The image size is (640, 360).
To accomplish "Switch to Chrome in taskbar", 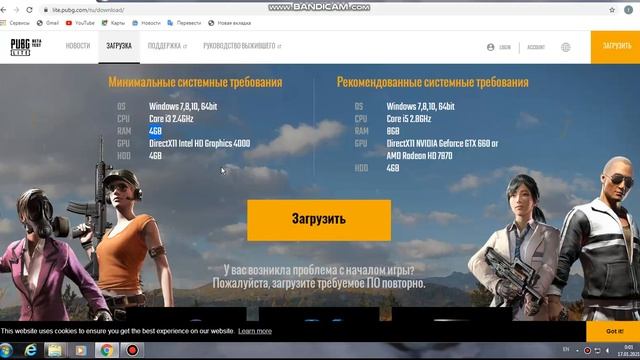I will pos(107,350).
